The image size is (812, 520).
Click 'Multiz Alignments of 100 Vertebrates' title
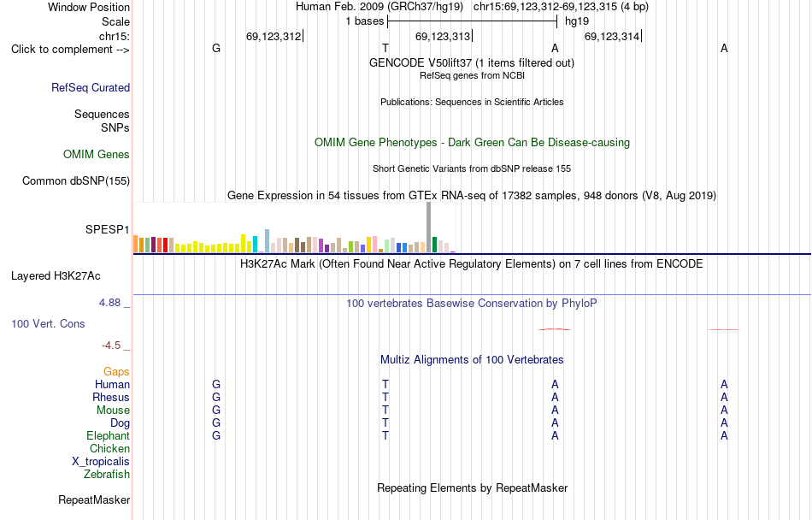[x=472, y=359]
